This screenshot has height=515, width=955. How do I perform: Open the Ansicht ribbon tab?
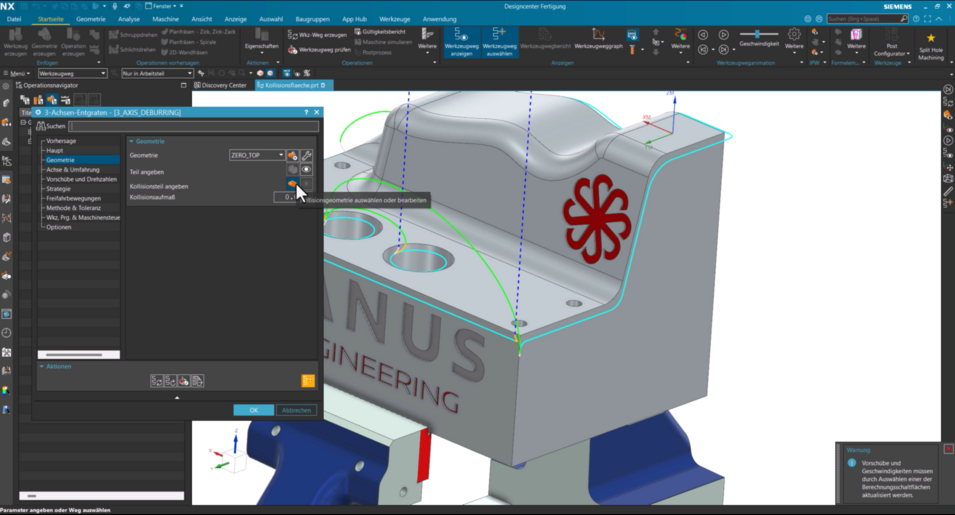click(202, 19)
